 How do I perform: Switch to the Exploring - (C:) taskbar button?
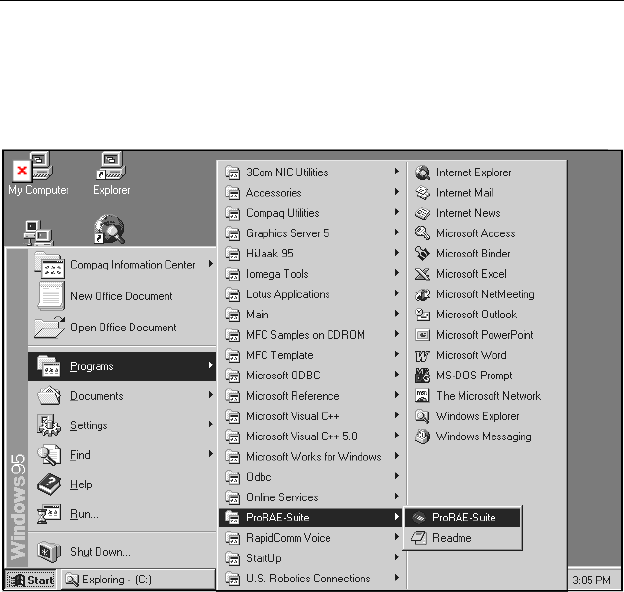[x=138, y=580]
